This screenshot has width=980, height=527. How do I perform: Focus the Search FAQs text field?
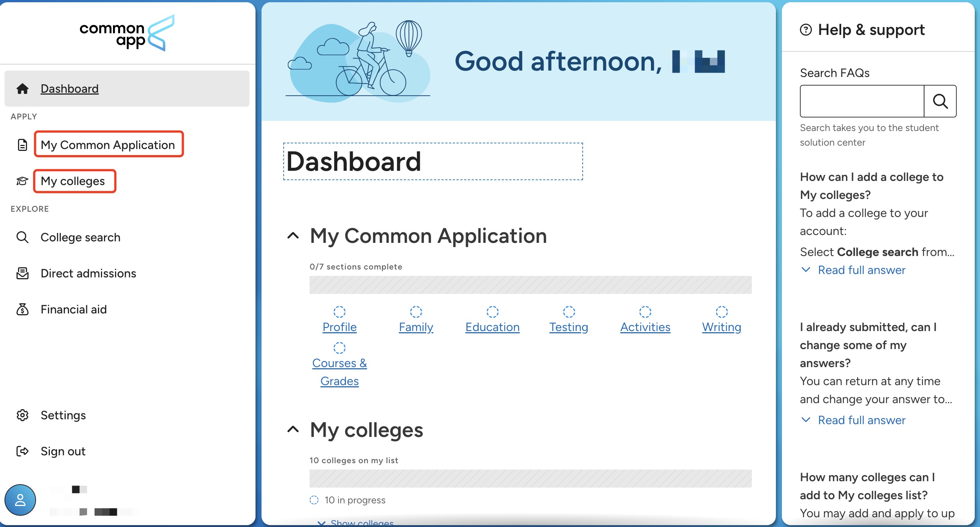[x=862, y=101]
